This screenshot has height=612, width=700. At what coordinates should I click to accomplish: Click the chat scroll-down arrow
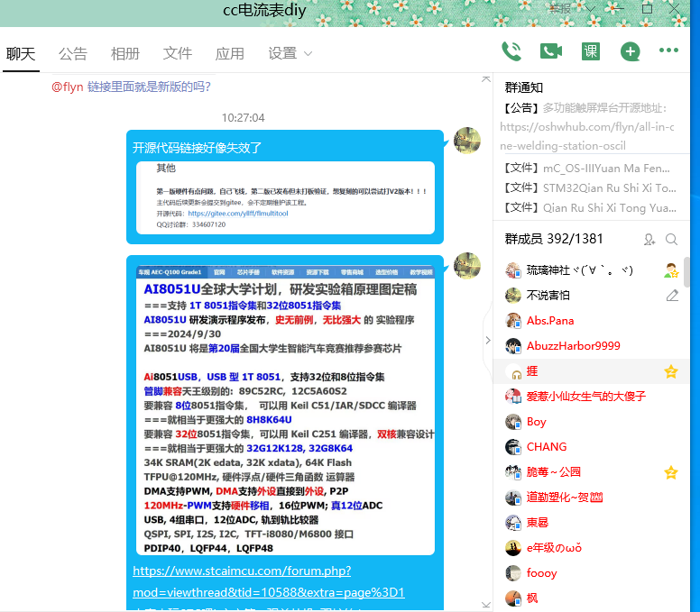pos(486,605)
